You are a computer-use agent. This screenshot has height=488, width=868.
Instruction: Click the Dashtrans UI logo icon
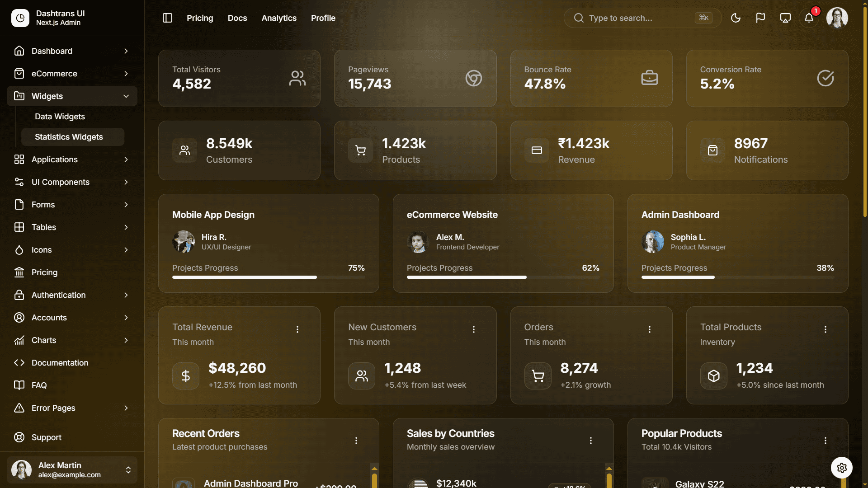(x=20, y=18)
